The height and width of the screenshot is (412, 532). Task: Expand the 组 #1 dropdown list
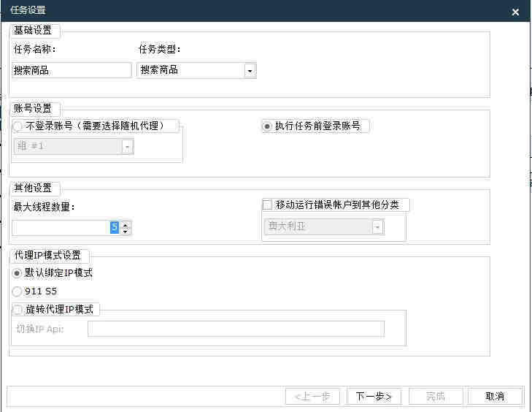click(x=127, y=147)
